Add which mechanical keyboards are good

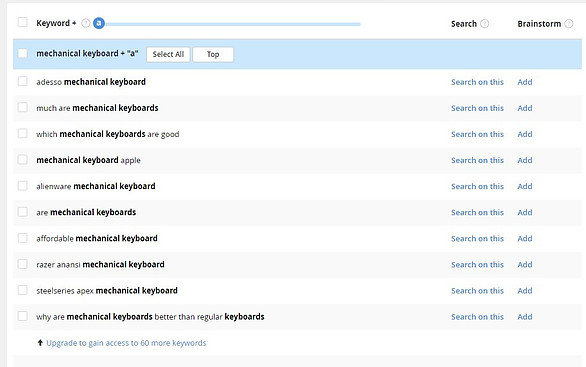pyautogui.click(x=525, y=134)
